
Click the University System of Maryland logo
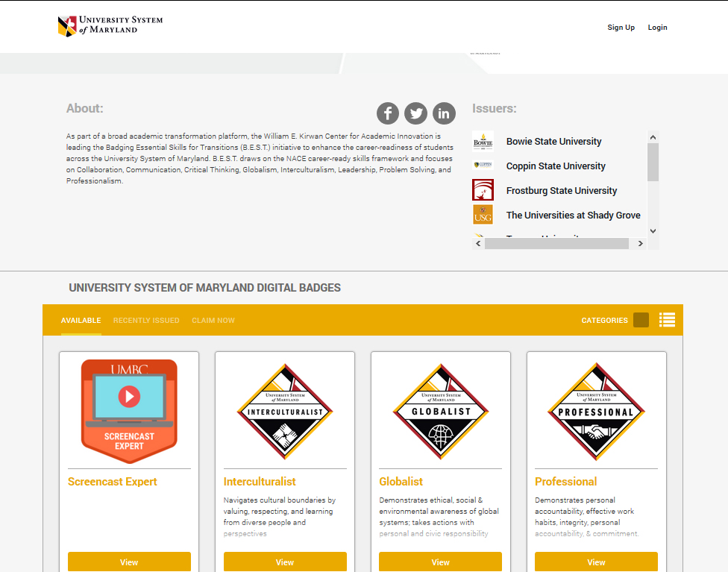[110, 25]
